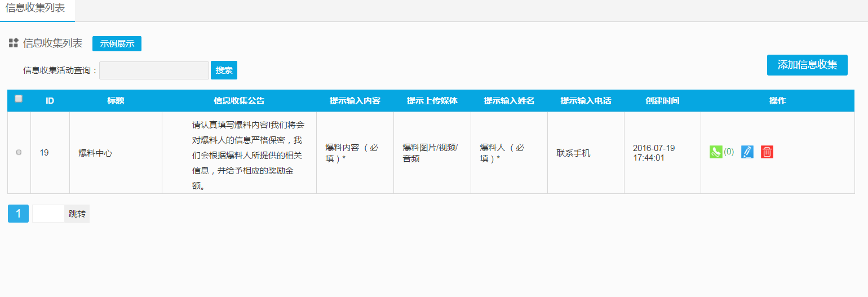Switch to the 信息收集列表 tab
868x297 pixels.
(35, 8)
